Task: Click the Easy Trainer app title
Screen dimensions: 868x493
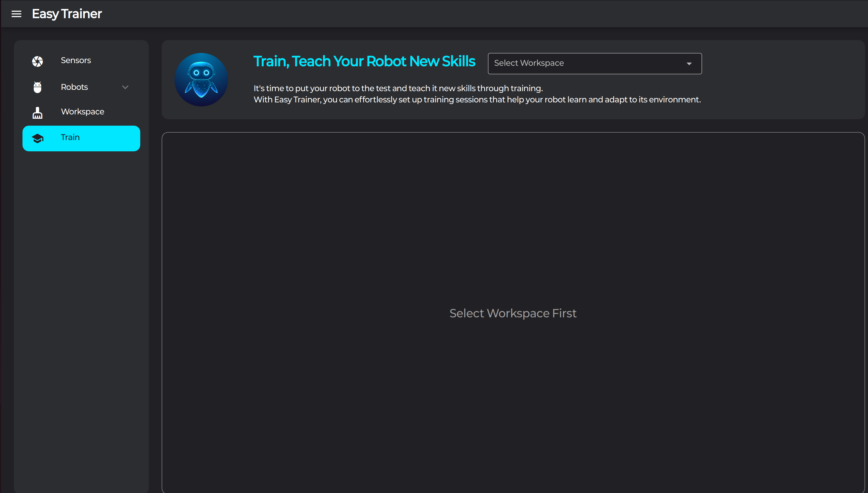Action: click(67, 14)
